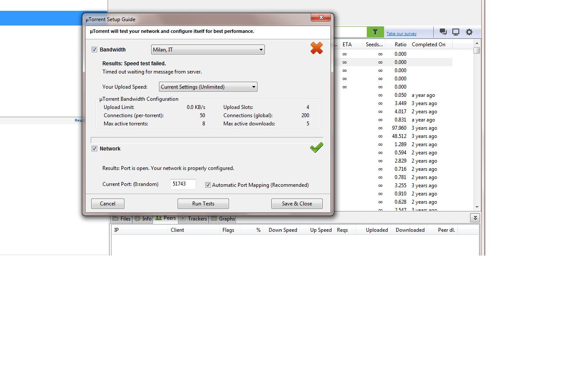The height and width of the screenshot is (368, 588).
Task: Click the 'Results: Speed test failed.' text
Action: pyautogui.click(x=134, y=64)
